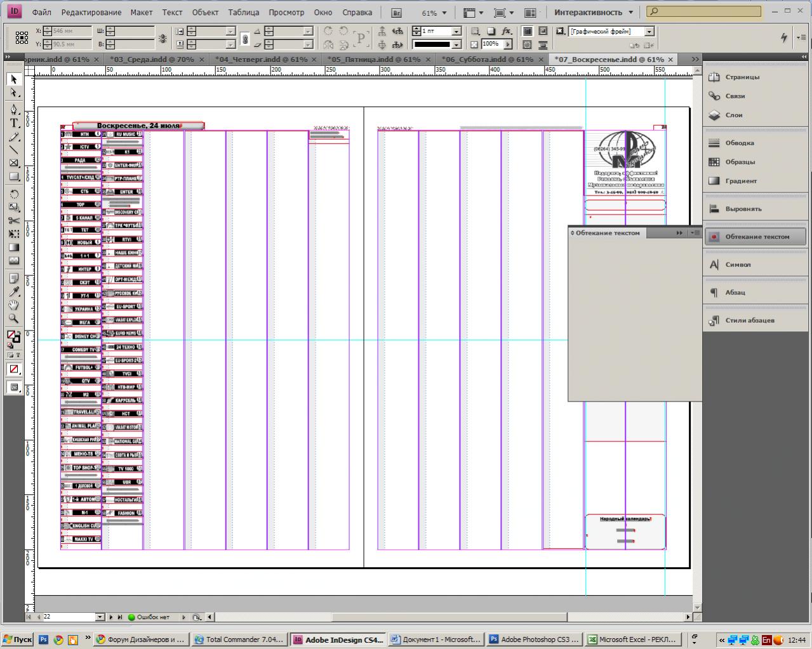The height and width of the screenshot is (649, 812).
Task: Select the Gradient Feather tool
Action: click(14, 261)
